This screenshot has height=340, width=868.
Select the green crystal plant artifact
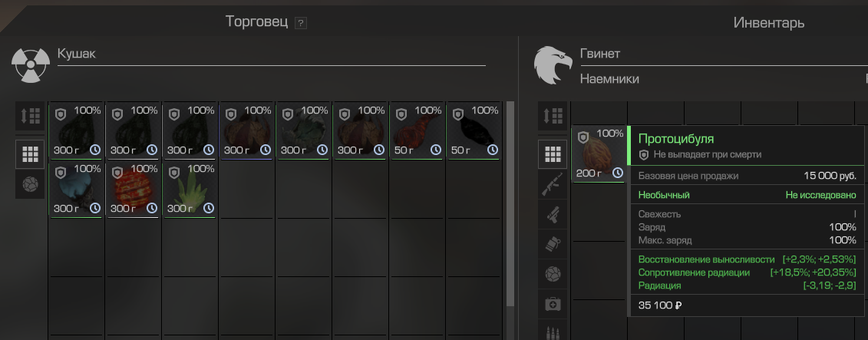(x=190, y=190)
